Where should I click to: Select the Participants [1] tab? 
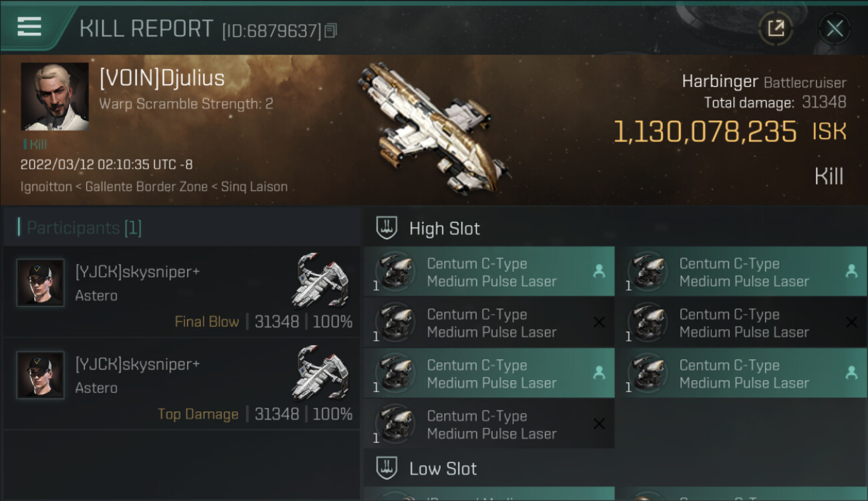point(84,228)
